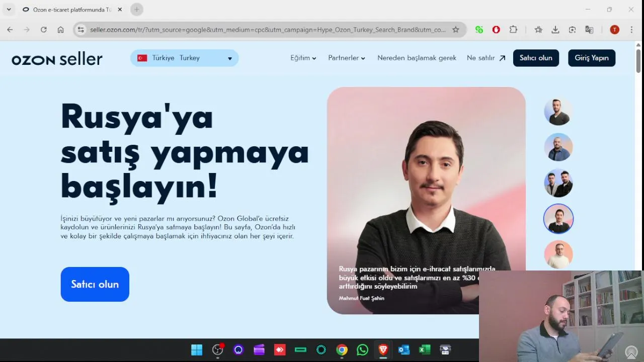The width and height of the screenshot is (644, 362).
Task: Select the second seller avatar with beard
Action: coord(558,147)
